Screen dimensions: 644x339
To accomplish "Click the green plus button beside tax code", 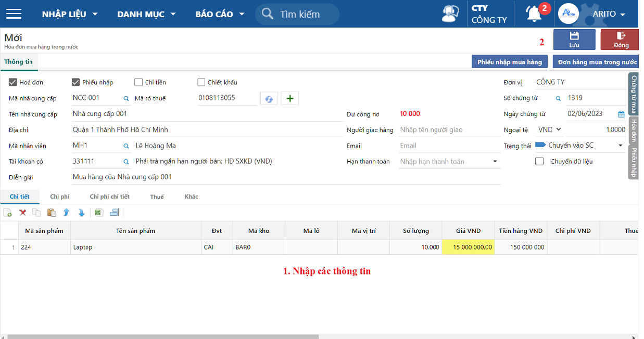I will click(x=289, y=98).
